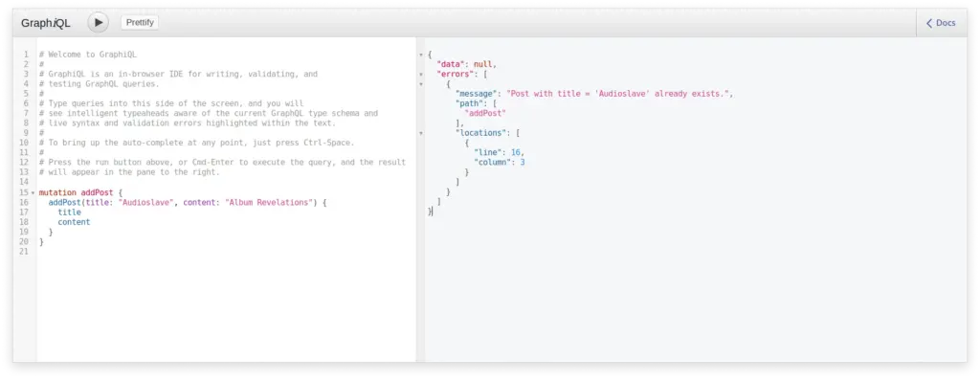Click the "data": null line in results

[466, 64]
